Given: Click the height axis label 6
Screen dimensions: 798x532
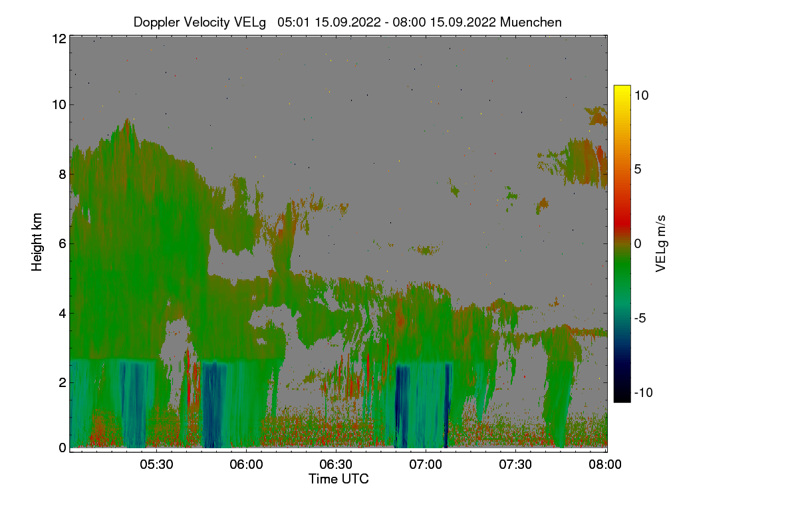Looking at the screenshot, I should 63,243.
